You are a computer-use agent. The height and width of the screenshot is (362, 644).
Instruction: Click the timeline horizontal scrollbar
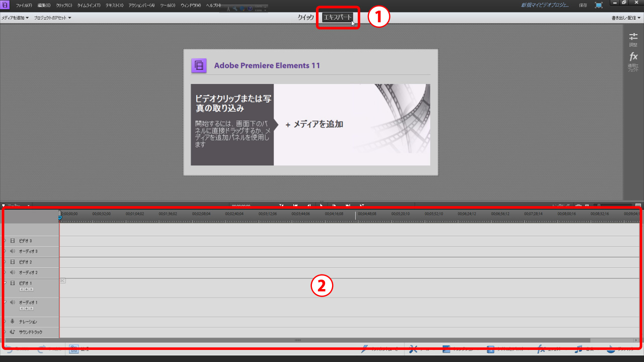point(298,340)
